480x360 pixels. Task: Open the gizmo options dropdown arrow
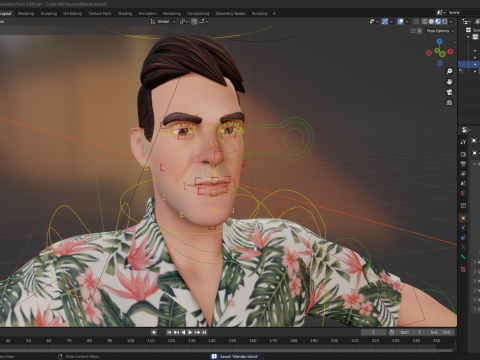click(392, 22)
